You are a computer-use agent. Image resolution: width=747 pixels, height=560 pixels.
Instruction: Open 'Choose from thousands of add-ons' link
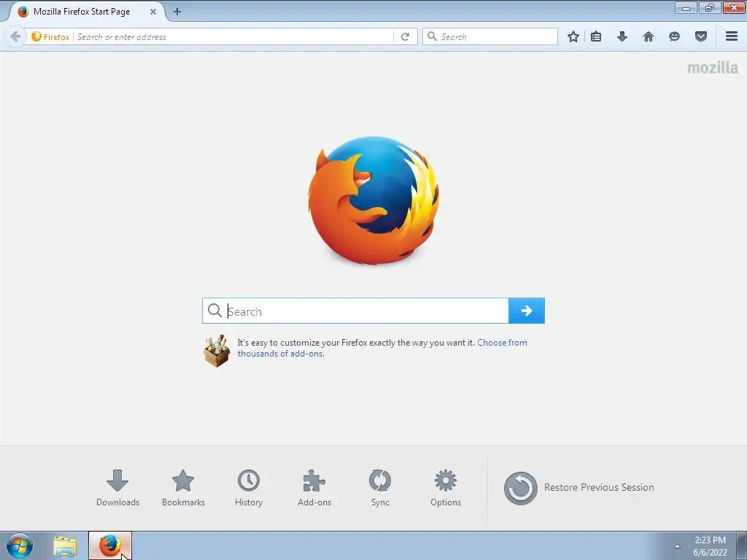[382, 348]
